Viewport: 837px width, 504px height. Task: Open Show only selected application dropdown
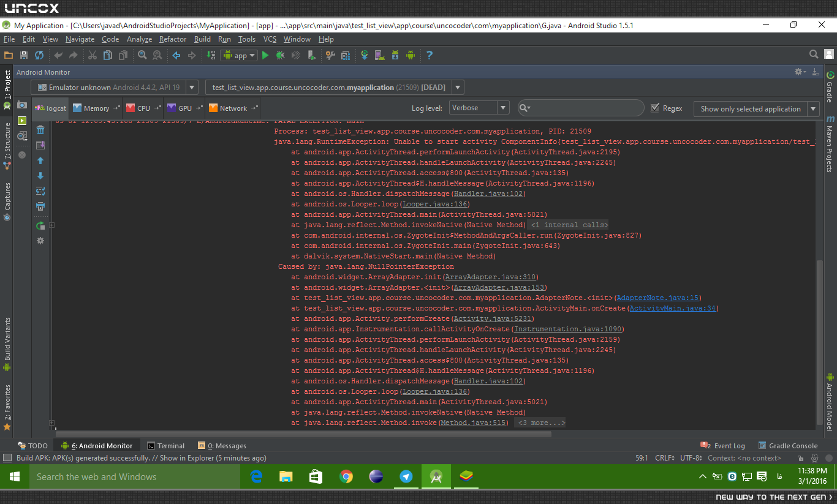(x=756, y=108)
